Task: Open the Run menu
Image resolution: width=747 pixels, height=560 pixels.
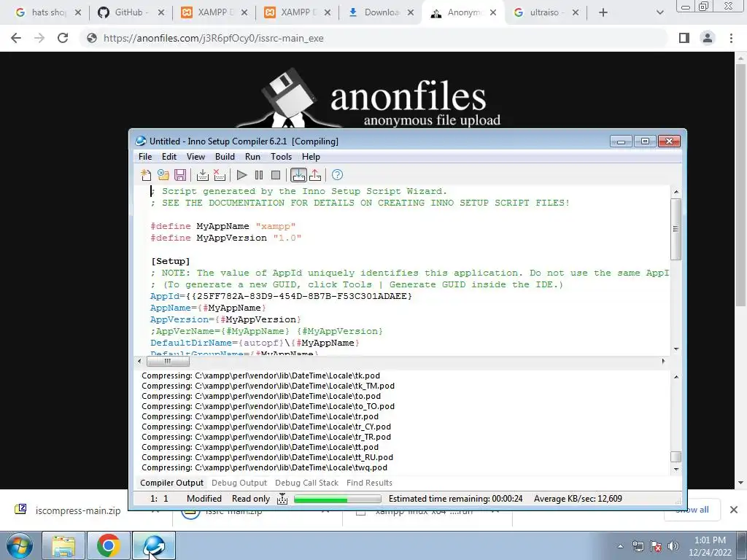Action: pos(252,157)
